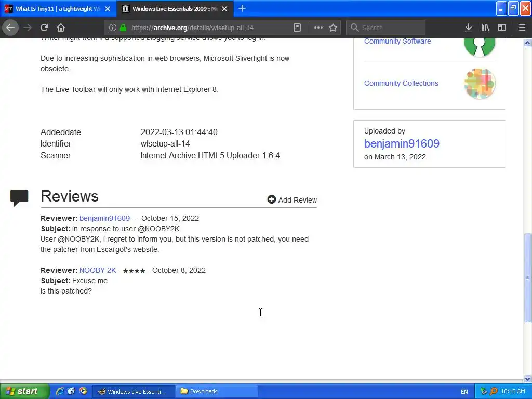
Task: Open the Firefox hamburger menu
Action: pyautogui.click(x=522, y=28)
